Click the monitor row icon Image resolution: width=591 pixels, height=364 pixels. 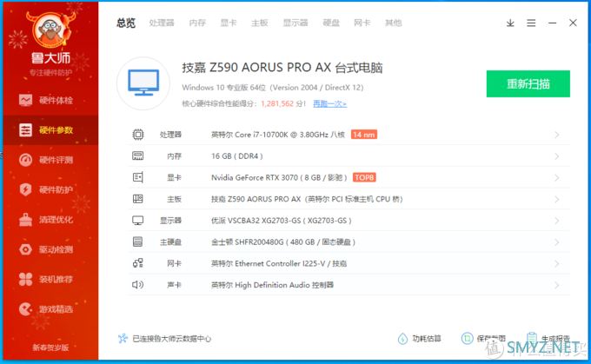tap(138, 221)
